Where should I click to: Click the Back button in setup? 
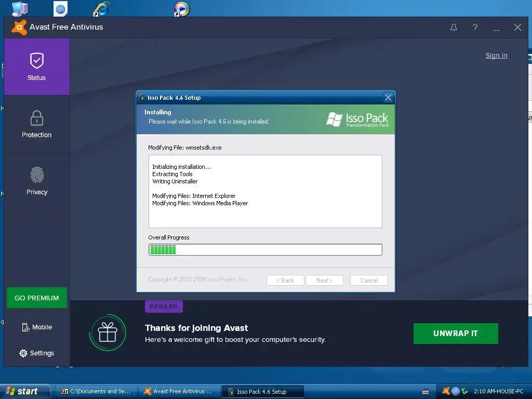tap(285, 280)
